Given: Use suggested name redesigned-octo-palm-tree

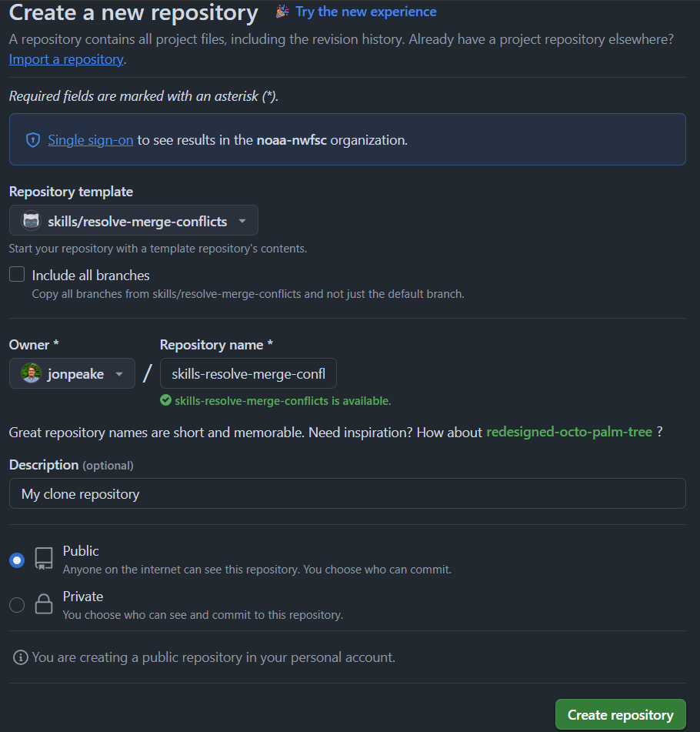Looking at the screenshot, I should (x=569, y=432).
